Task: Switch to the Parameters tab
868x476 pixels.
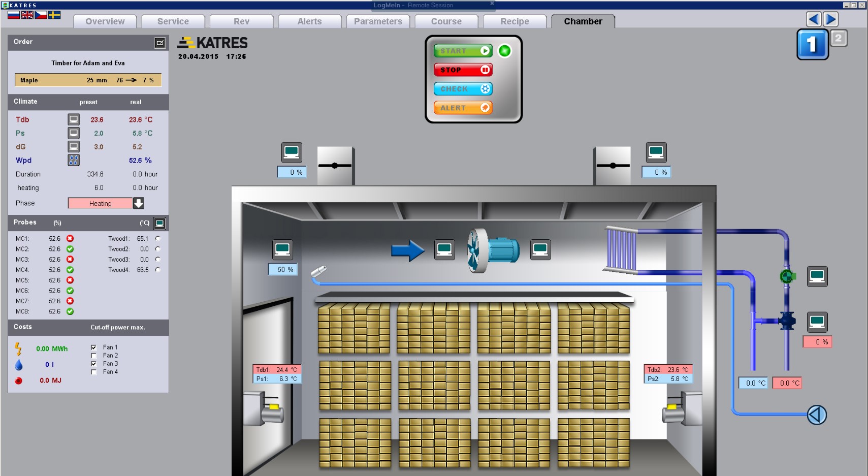Action: [x=378, y=21]
